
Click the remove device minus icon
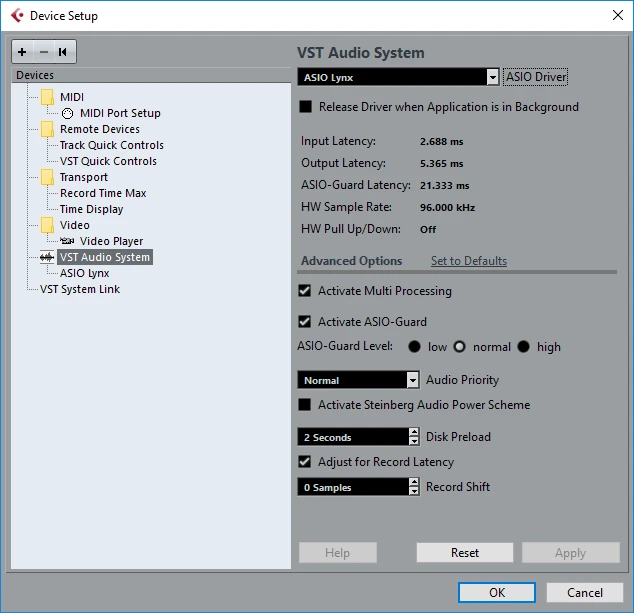44,52
